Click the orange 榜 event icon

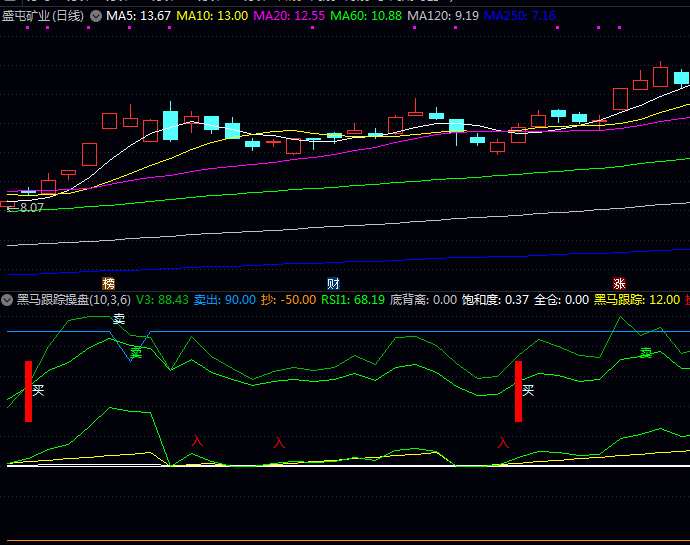point(108,283)
